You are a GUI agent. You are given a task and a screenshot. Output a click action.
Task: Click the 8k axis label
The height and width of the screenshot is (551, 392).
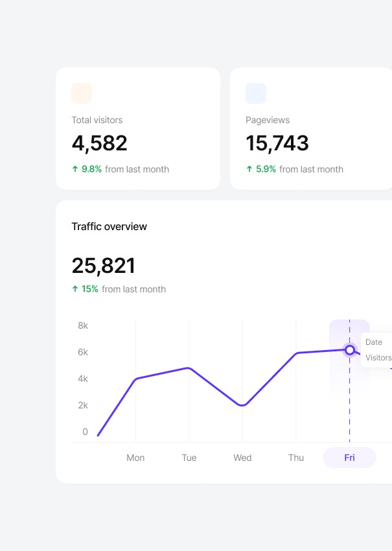pyautogui.click(x=83, y=325)
